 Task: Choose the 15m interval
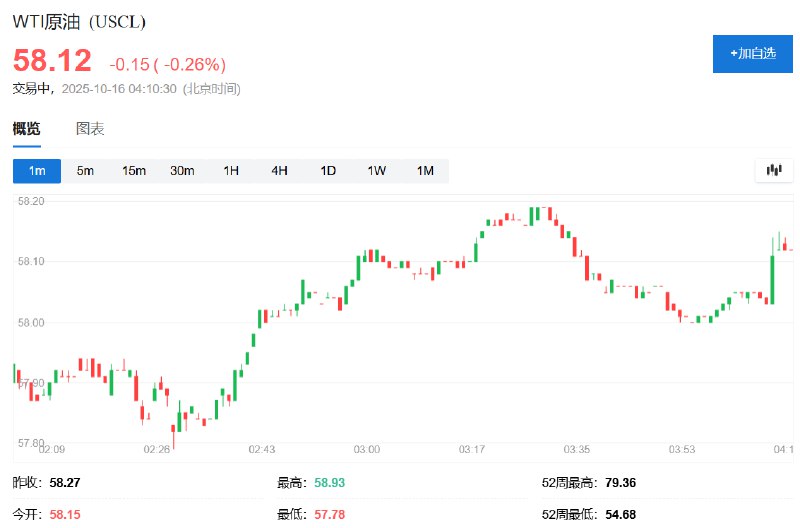134,171
